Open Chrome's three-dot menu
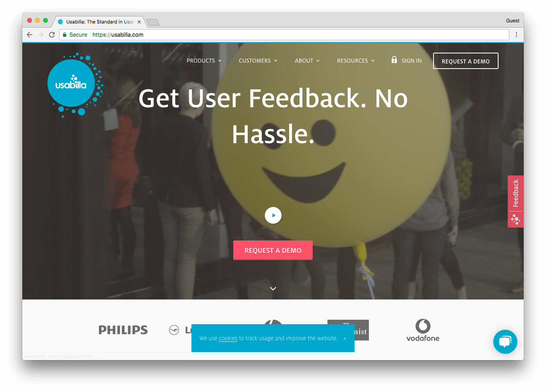This screenshot has height=392, width=546. (x=516, y=35)
